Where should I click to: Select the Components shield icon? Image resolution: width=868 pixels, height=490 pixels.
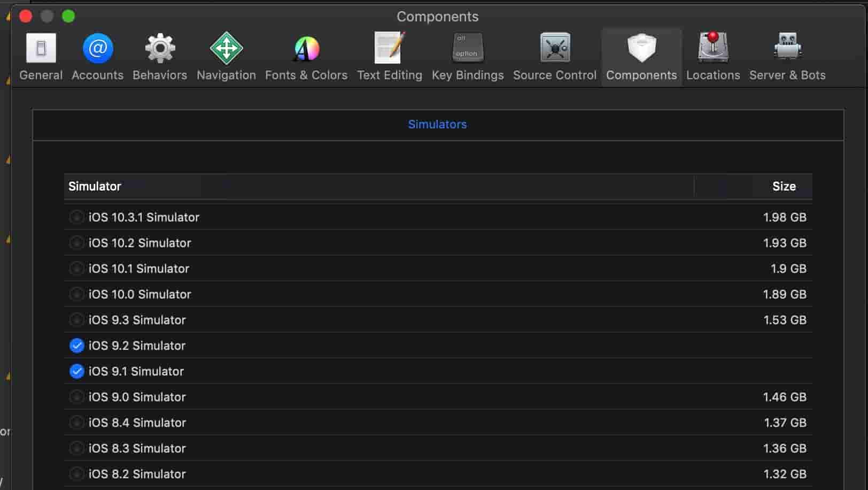641,48
